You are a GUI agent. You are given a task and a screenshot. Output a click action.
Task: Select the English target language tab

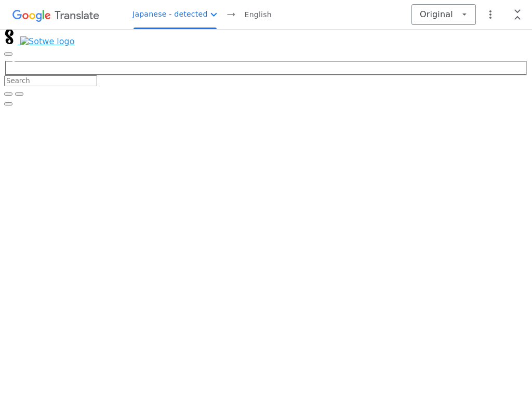pyautogui.click(x=258, y=15)
